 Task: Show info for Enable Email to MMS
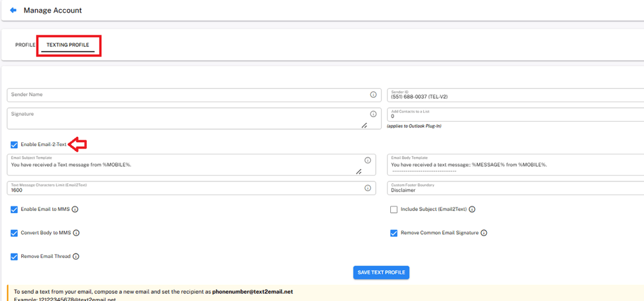75,210
